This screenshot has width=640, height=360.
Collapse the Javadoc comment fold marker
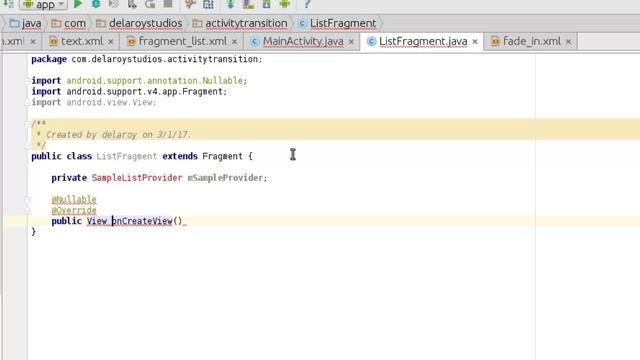[x=27, y=124]
